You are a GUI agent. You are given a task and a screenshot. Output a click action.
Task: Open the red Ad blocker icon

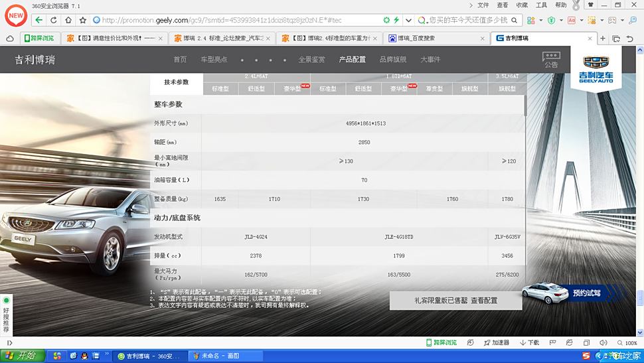pyautogui.click(x=572, y=20)
